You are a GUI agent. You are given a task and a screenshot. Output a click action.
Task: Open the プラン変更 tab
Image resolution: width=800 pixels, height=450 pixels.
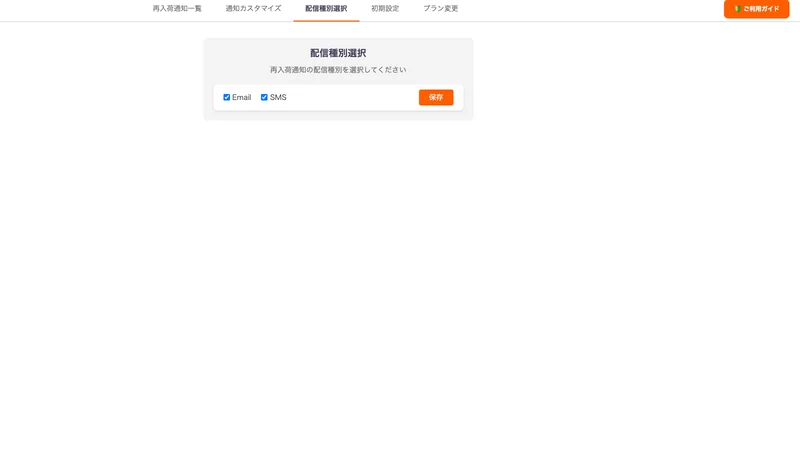click(441, 9)
